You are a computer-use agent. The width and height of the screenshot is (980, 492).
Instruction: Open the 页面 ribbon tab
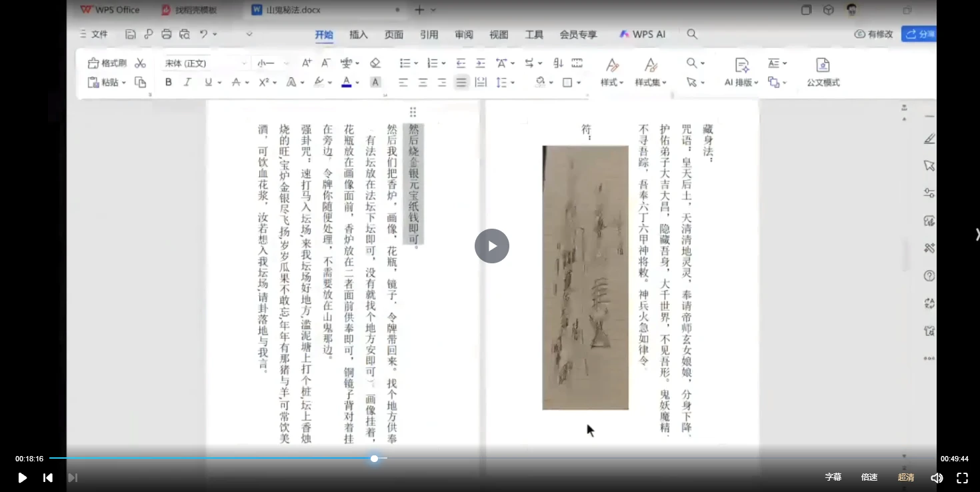[394, 35]
